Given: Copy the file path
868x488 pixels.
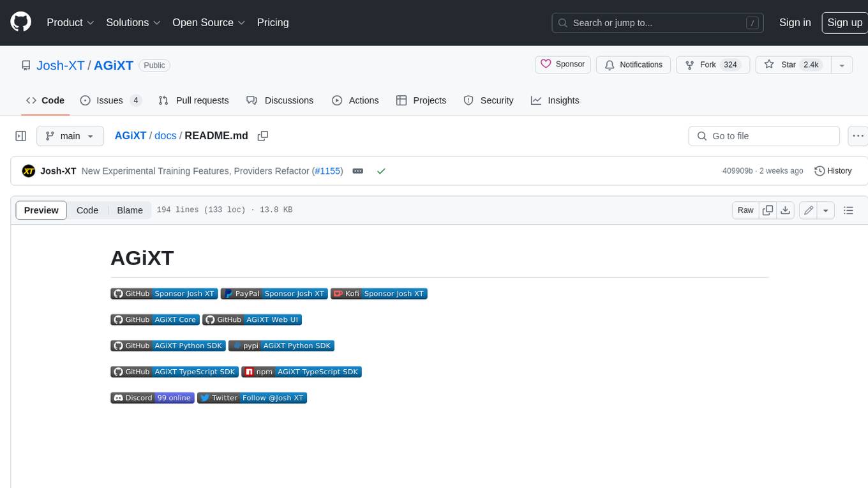Looking at the screenshot, I should [262, 135].
